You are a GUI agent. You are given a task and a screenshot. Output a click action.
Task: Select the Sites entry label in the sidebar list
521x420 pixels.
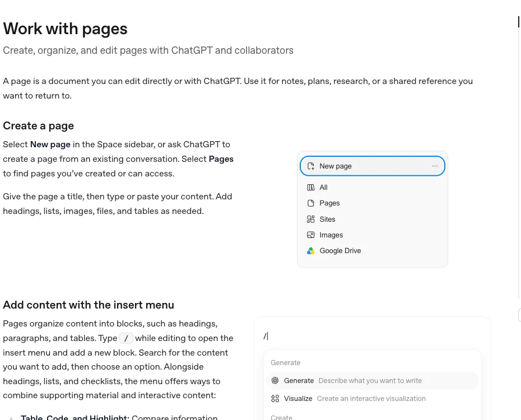point(327,219)
